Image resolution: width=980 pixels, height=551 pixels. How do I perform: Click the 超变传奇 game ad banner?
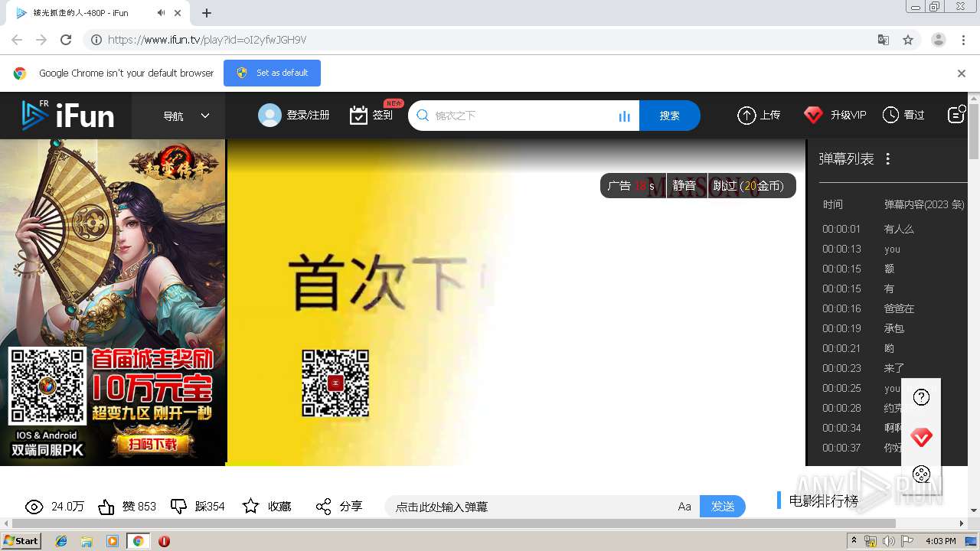tap(113, 302)
